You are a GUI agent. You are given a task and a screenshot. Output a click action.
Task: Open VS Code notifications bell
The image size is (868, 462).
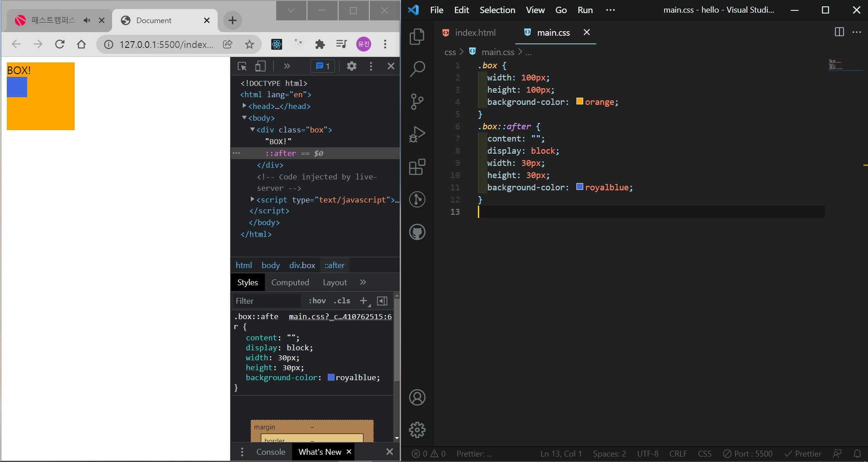coord(857,453)
